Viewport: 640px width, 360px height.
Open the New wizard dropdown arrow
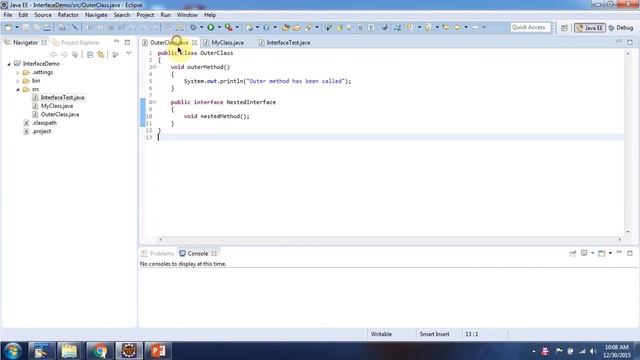point(17,27)
